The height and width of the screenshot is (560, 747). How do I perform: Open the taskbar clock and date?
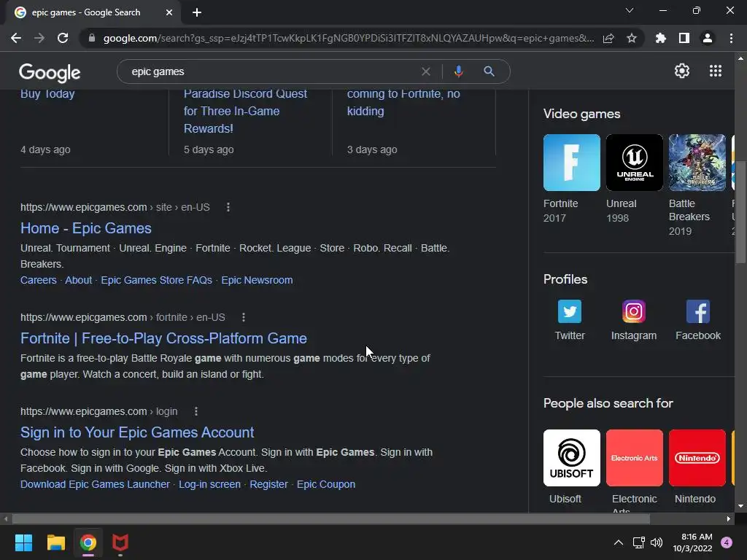click(x=692, y=542)
